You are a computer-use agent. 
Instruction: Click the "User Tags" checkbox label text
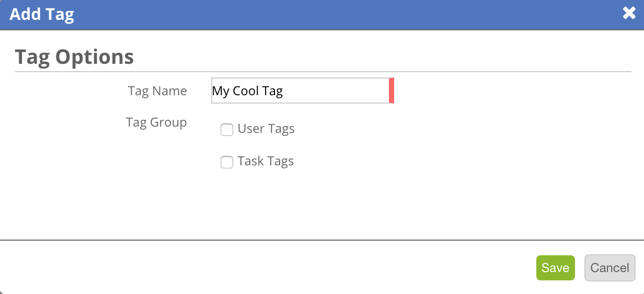tap(266, 129)
